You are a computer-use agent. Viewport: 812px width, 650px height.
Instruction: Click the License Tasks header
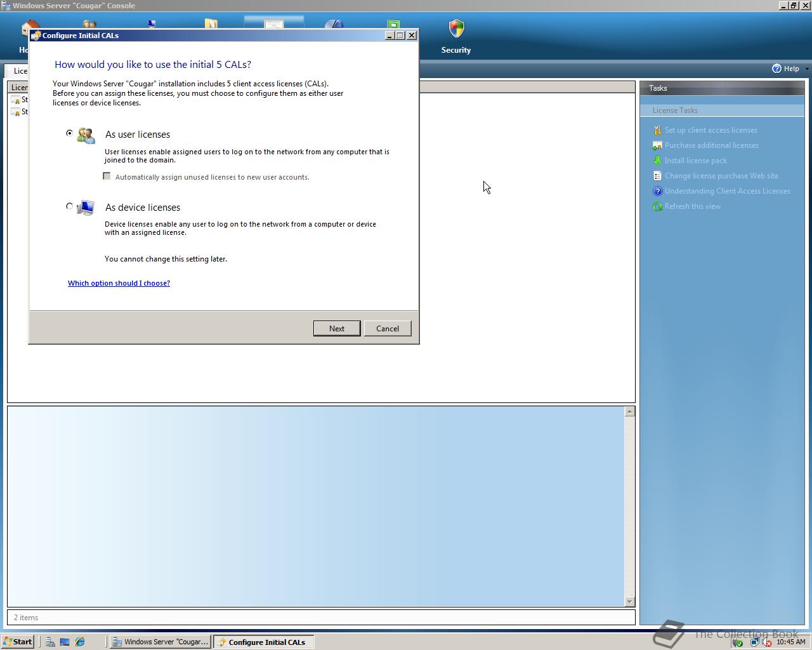click(x=722, y=110)
